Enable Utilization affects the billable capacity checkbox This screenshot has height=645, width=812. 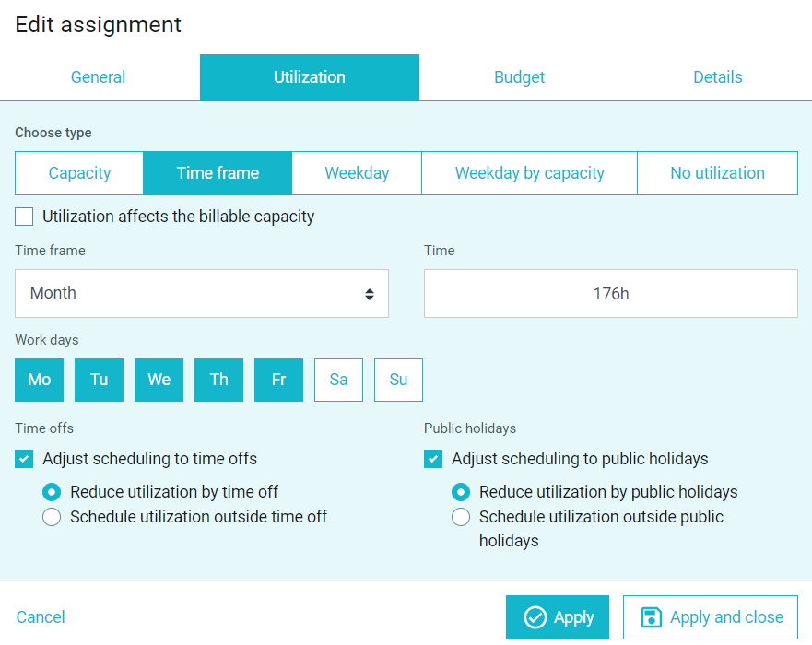coord(24,217)
